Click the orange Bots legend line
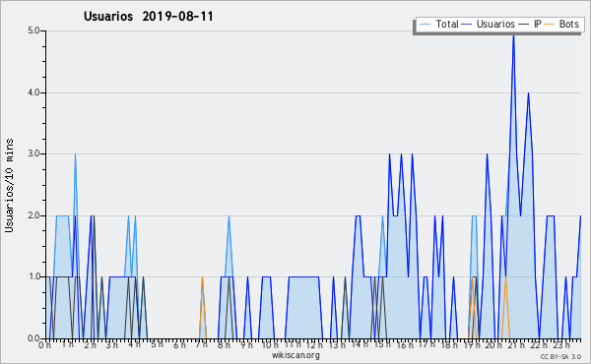591x364 pixels. (550, 25)
